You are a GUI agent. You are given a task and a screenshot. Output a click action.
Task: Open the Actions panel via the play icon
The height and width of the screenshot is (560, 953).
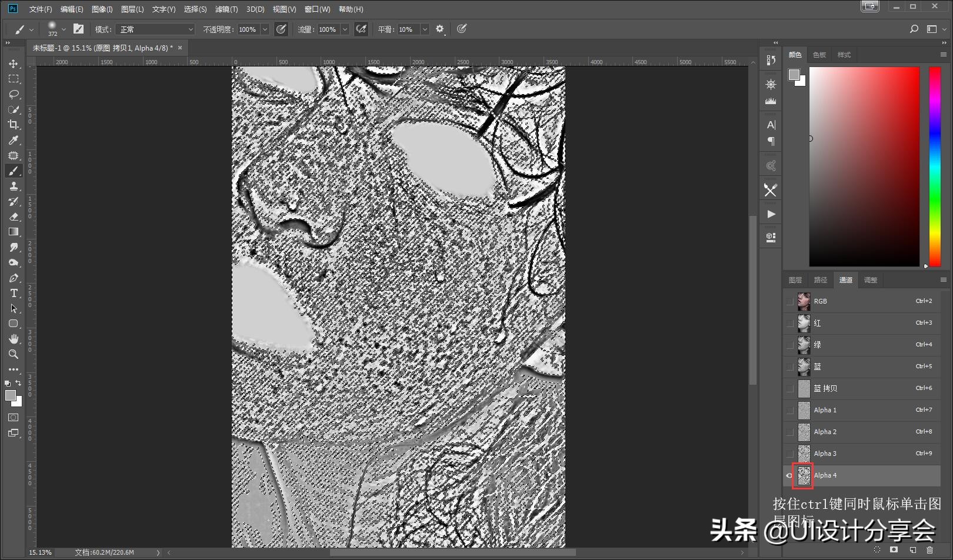coord(771,213)
